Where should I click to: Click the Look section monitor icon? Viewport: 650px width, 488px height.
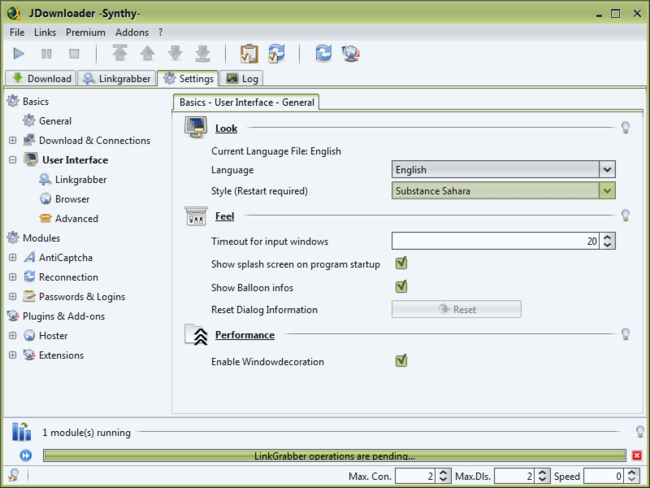pos(196,127)
